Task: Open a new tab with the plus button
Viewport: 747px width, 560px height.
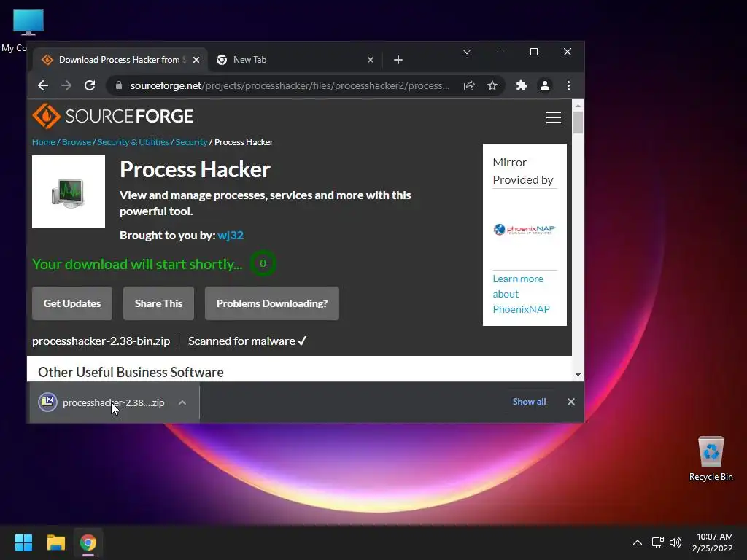Action: [x=398, y=60]
